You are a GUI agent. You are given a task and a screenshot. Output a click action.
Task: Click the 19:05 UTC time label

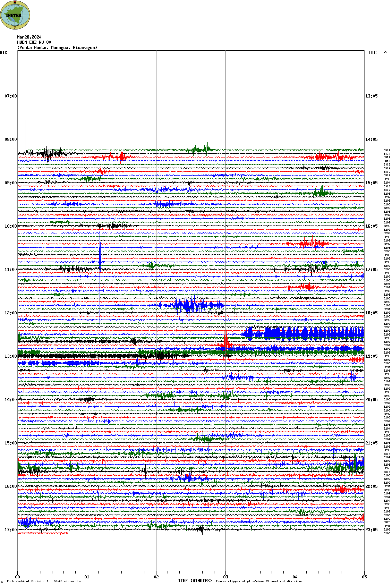371,356
